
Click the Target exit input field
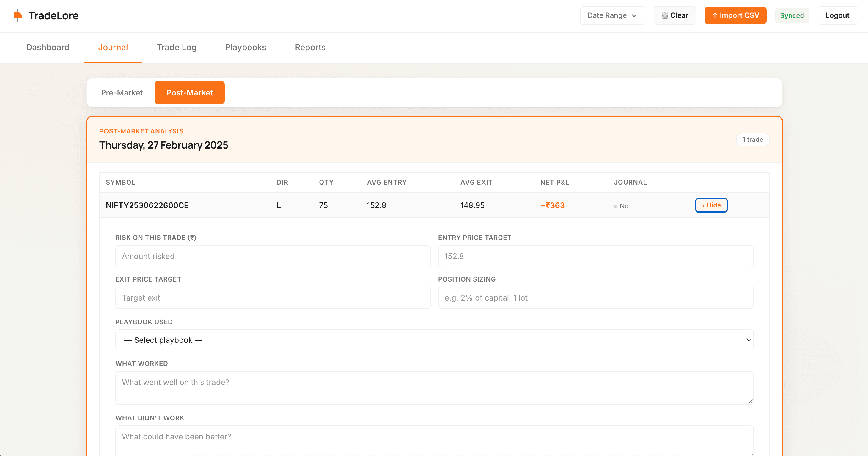point(273,298)
